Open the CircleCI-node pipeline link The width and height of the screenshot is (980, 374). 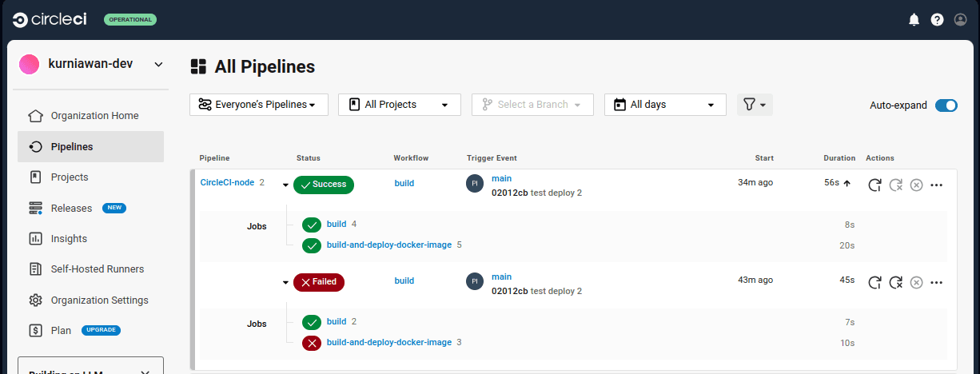tap(227, 182)
